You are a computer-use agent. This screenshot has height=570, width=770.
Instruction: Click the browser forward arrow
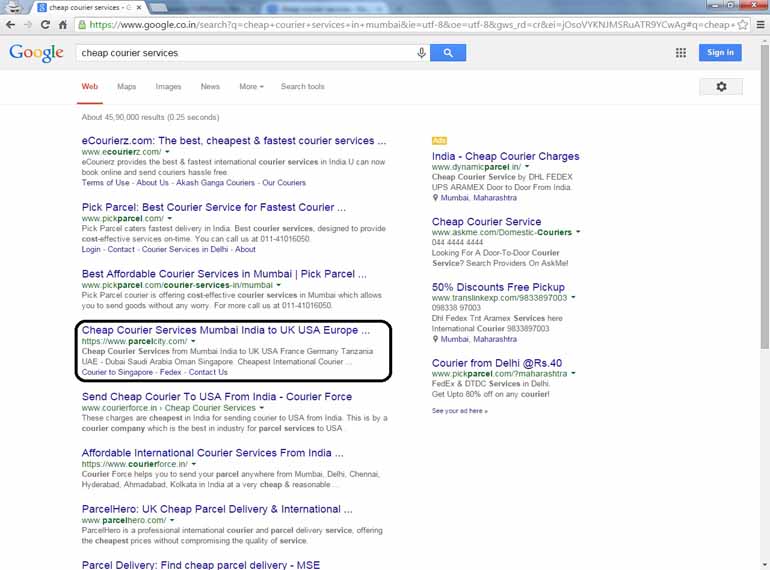pos(28,25)
